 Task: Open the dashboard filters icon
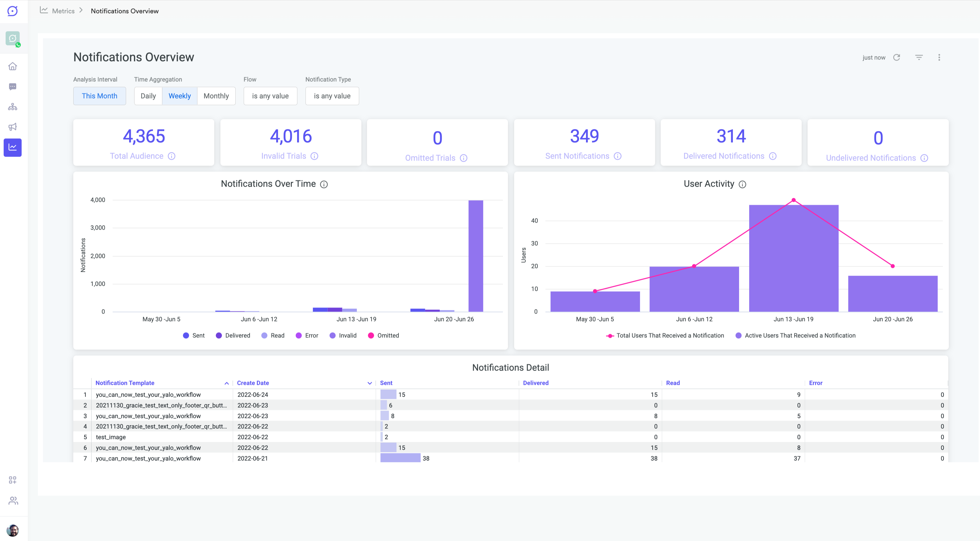(x=919, y=58)
